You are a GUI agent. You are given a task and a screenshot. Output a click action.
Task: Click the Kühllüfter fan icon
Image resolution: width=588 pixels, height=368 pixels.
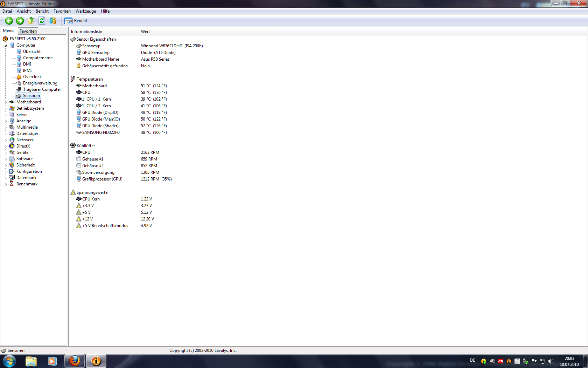(73, 145)
